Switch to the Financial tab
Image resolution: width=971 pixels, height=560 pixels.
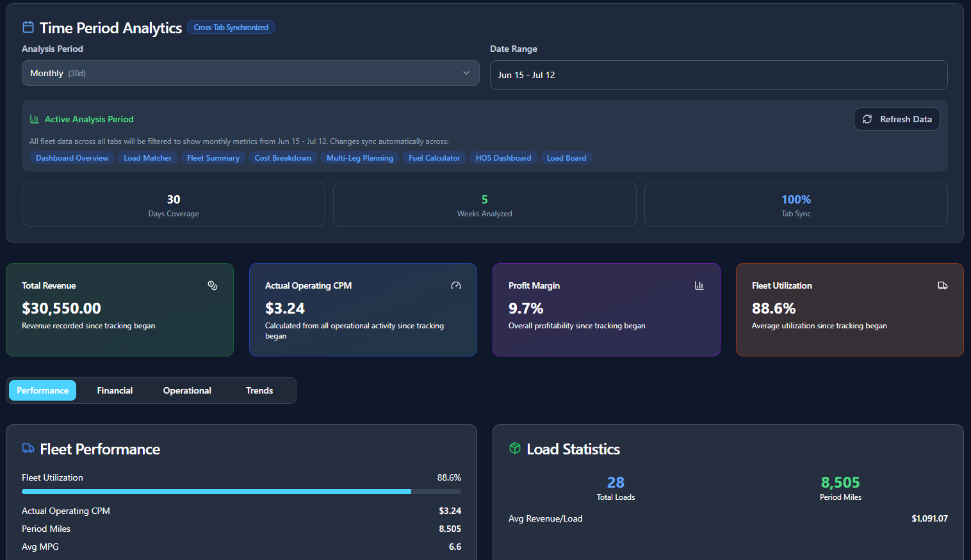click(x=115, y=390)
